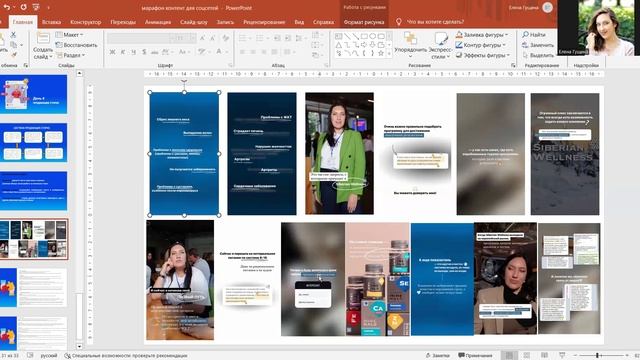The width and height of the screenshot is (640, 360).
Task: Click the Siberian Wellness image on slide
Action: pos(565,154)
